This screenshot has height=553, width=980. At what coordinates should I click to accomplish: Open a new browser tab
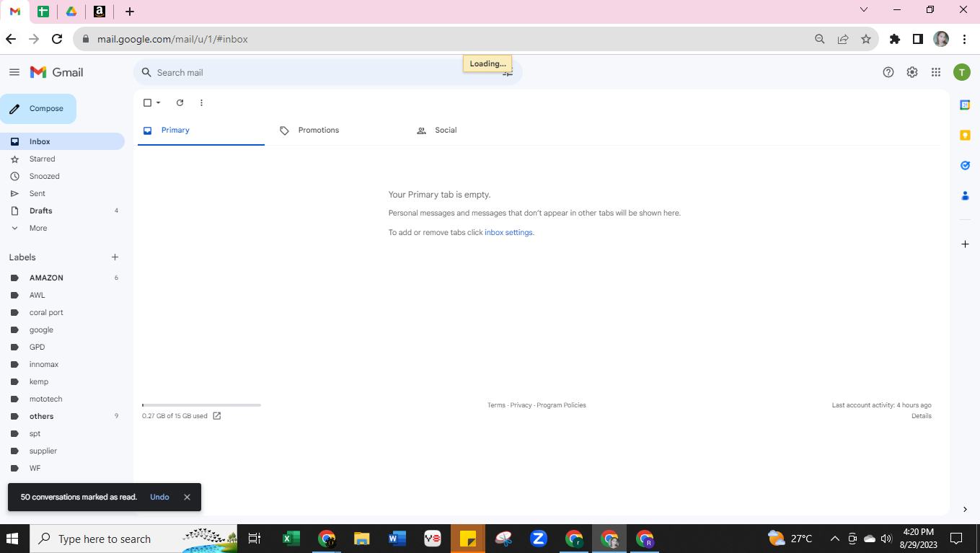[130, 12]
